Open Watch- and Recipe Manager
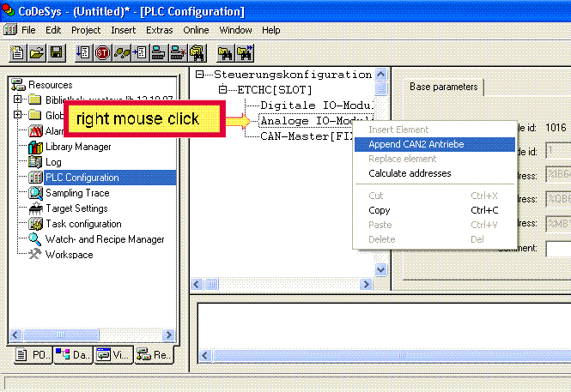This screenshot has height=392, width=571. (x=104, y=239)
